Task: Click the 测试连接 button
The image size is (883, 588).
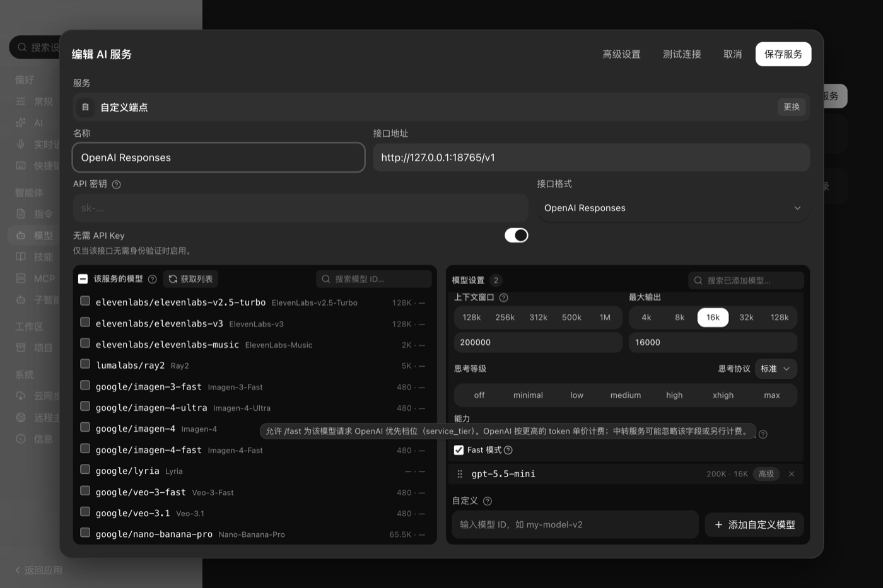Action: tap(682, 54)
